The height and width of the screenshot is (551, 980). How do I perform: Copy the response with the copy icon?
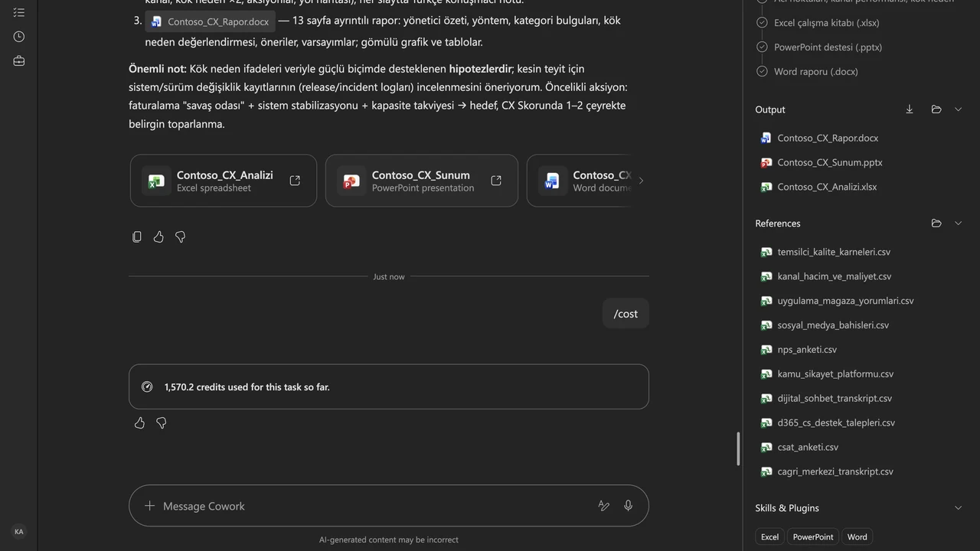(137, 237)
